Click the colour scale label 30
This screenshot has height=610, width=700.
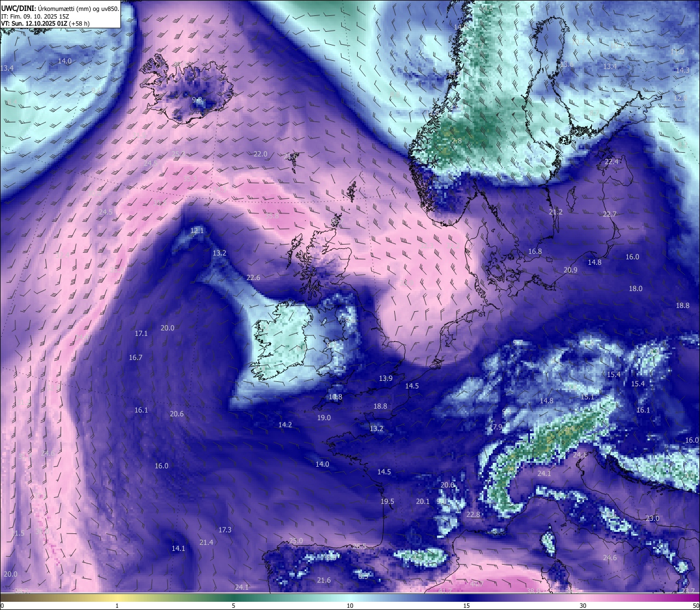pyautogui.click(x=583, y=606)
